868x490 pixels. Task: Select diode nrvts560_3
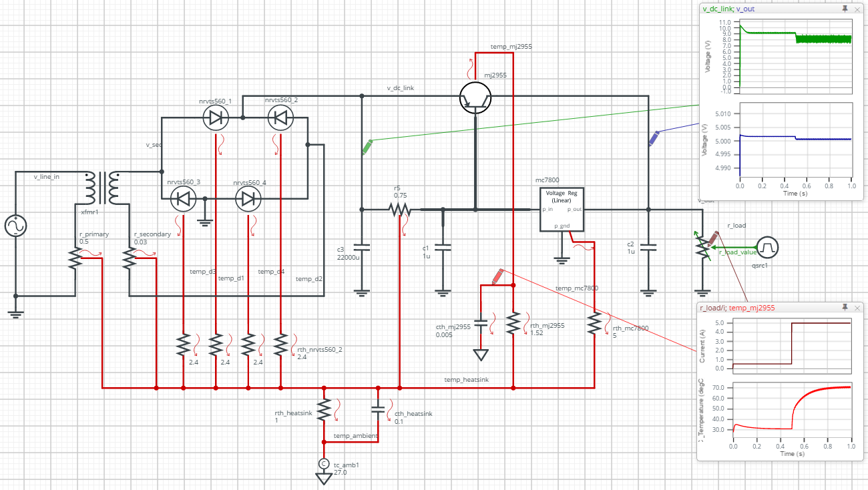[x=183, y=199]
